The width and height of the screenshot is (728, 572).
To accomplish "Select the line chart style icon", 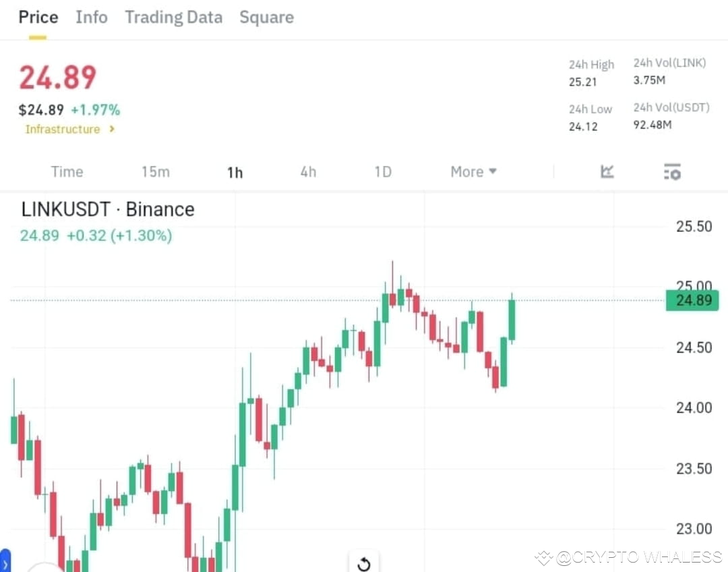I will click(607, 172).
